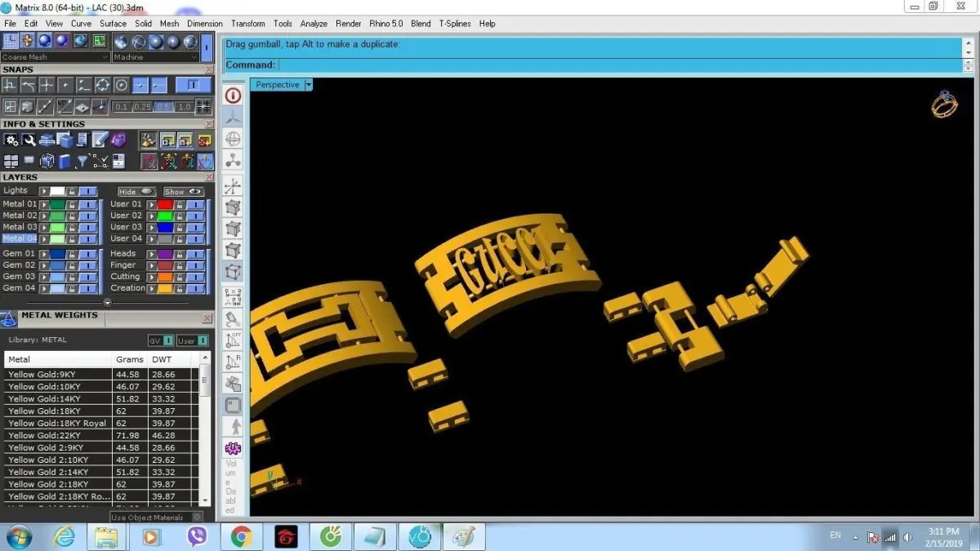Open the gears settings icon in Info & Settings
The height and width of the screenshot is (551, 980).
(11, 140)
